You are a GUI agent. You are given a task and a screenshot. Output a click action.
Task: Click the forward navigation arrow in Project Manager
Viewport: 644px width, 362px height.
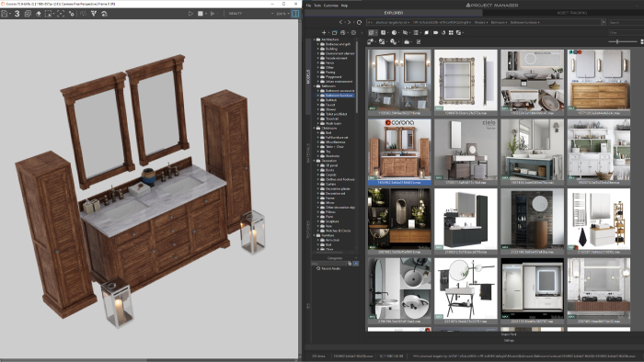tap(350, 22)
